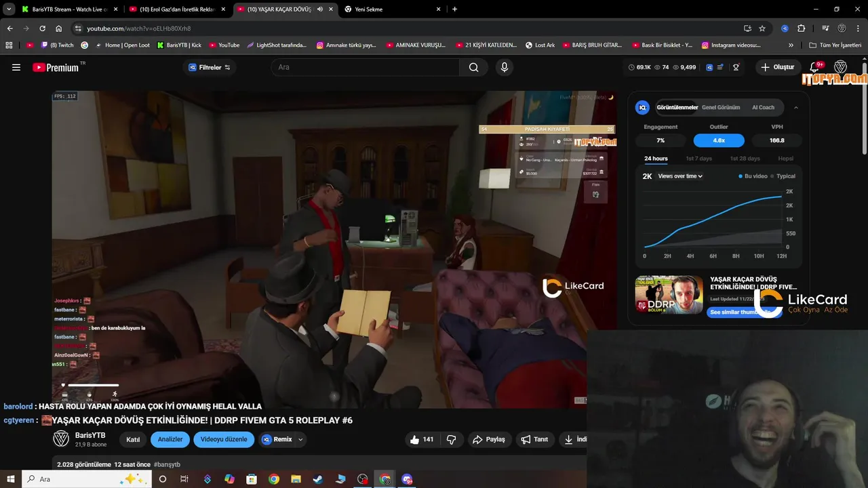Screen dimensions: 868x488
Task: Click the Paylaş share button
Action: click(489, 439)
